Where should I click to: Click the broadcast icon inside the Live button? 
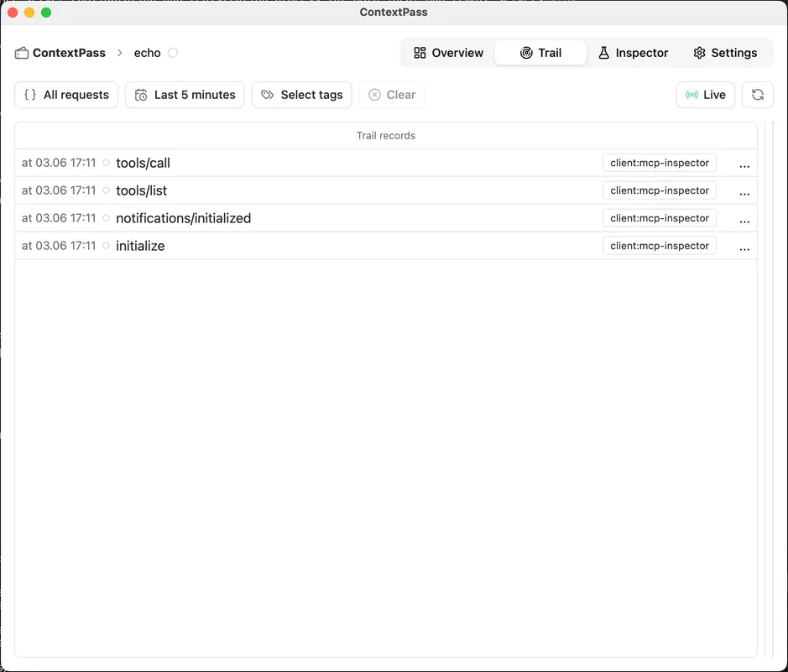tap(691, 95)
